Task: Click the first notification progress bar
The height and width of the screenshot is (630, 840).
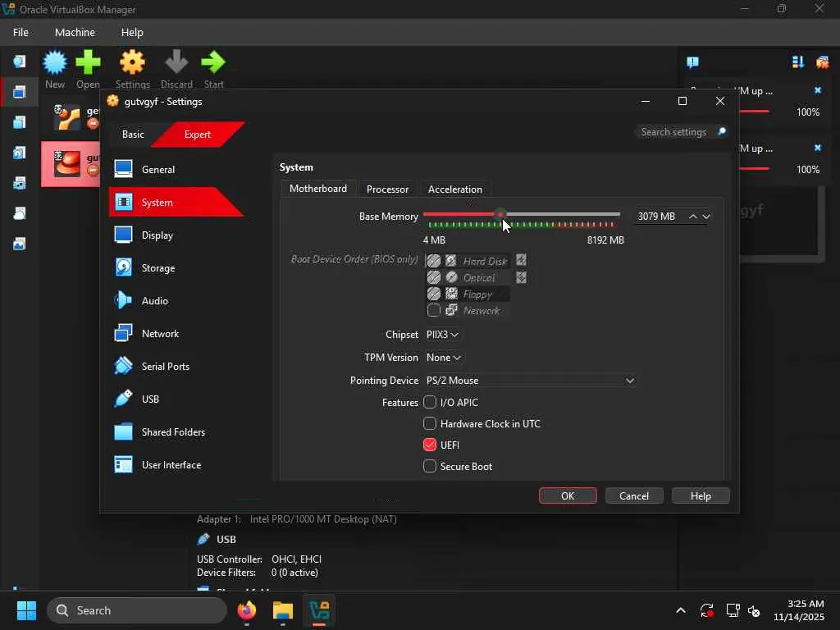Action: pyautogui.click(x=756, y=112)
